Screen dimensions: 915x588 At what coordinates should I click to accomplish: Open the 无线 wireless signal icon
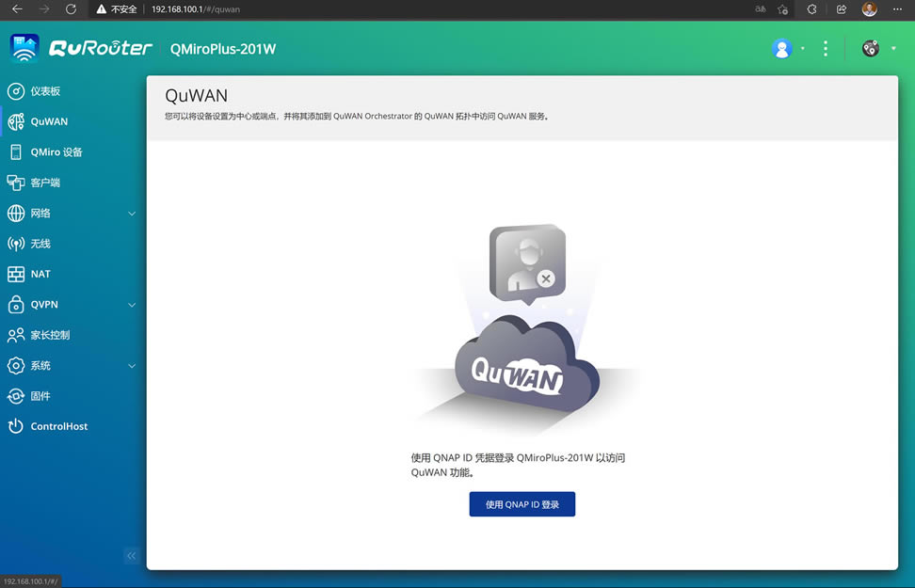tap(16, 244)
